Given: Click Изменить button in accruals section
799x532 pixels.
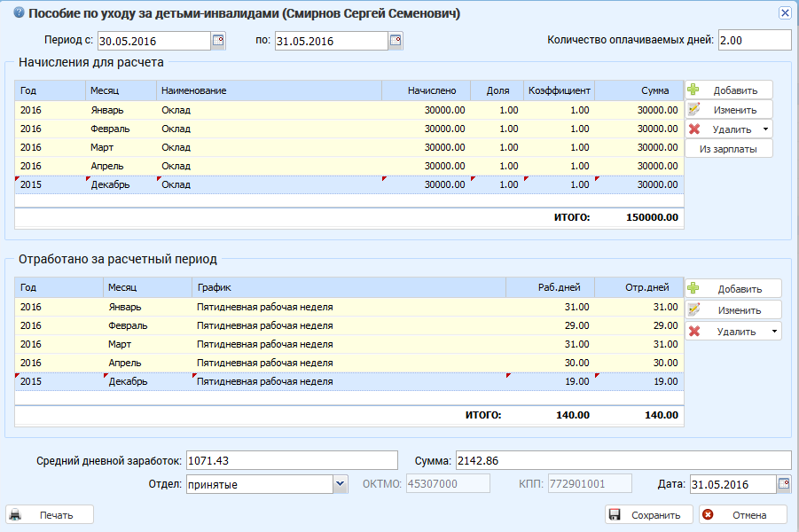Looking at the screenshot, I should point(729,110).
